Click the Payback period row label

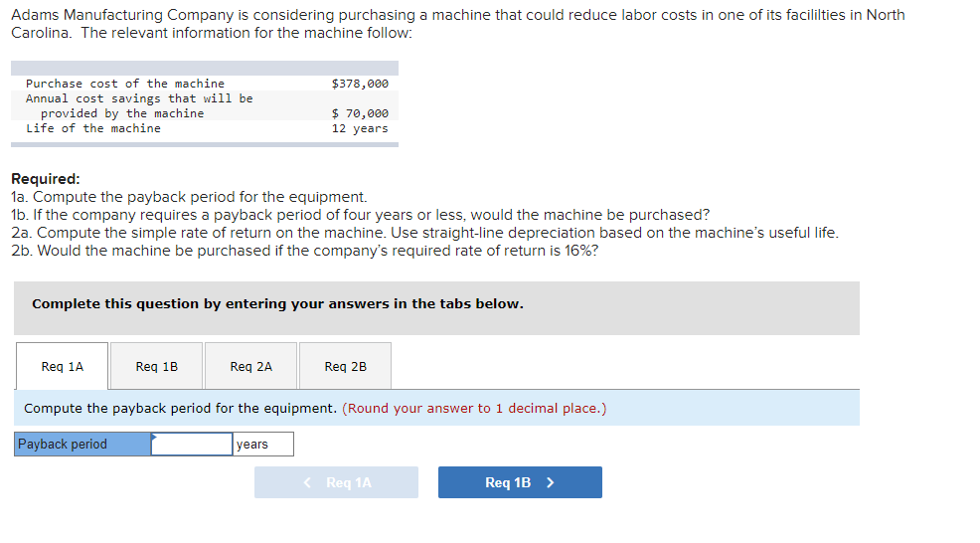pos(82,445)
